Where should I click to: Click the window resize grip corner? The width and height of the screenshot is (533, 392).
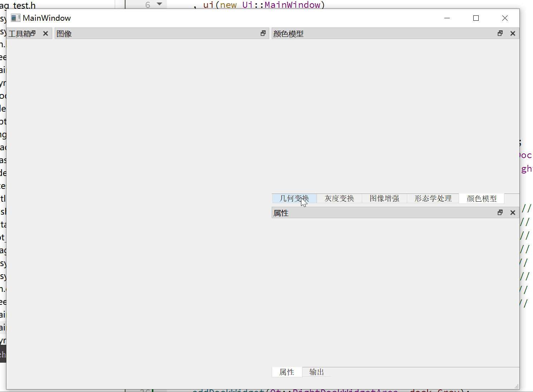pos(517,386)
